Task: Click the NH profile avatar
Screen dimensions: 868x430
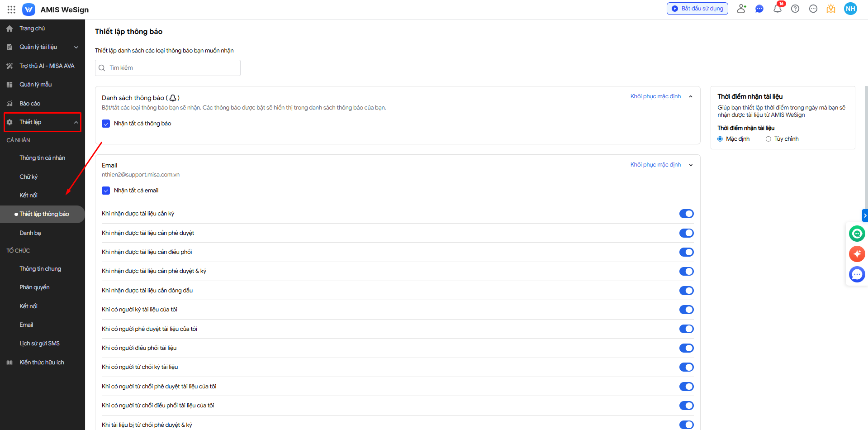Action: pyautogui.click(x=850, y=9)
